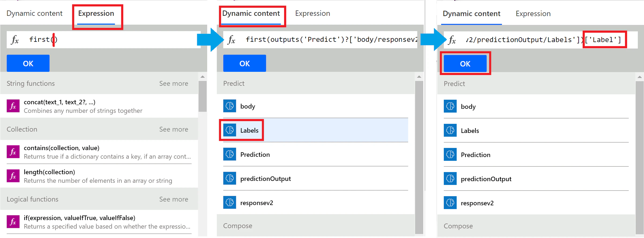
Task: Switch to Dynamic content tab in left panel
Action: [34, 13]
